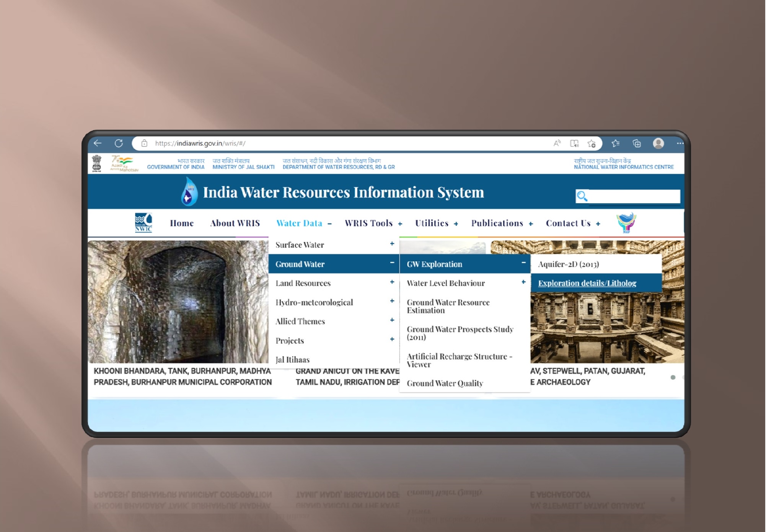766x532 pixels.
Task: Go back using the browser back arrow
Action: click(x=98, y=143)
